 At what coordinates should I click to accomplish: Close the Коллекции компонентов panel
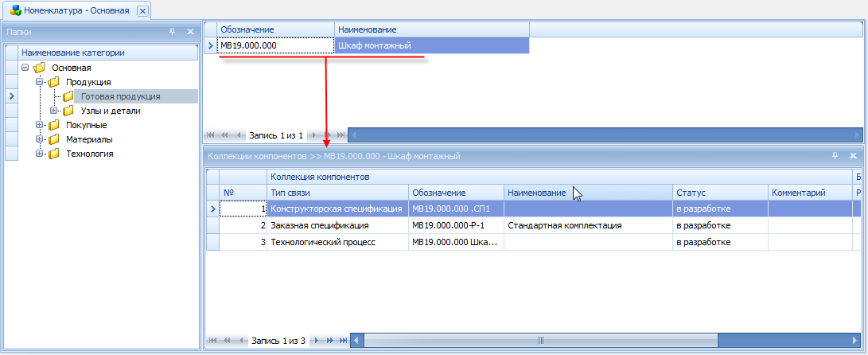853,156
